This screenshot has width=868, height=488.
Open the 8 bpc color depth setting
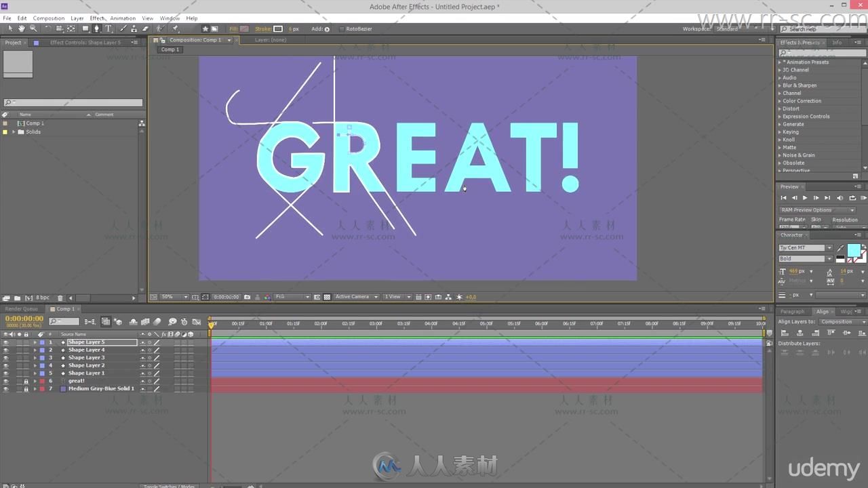43,298
